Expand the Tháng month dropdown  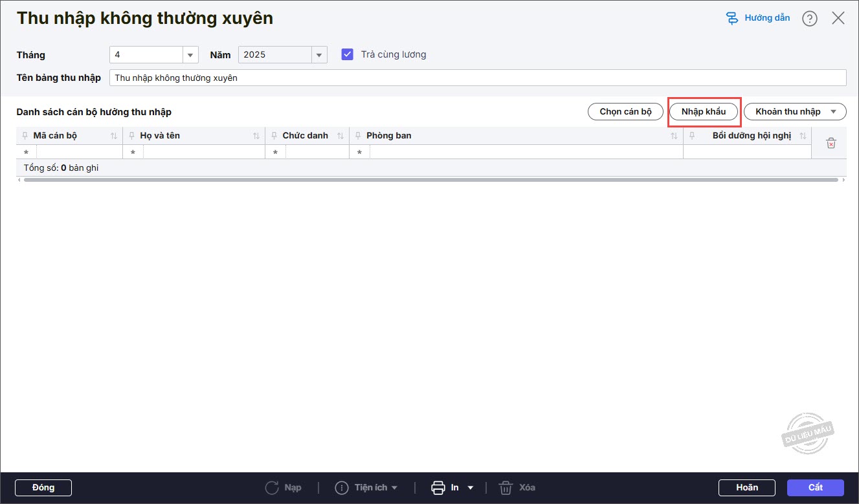point(190,55)
